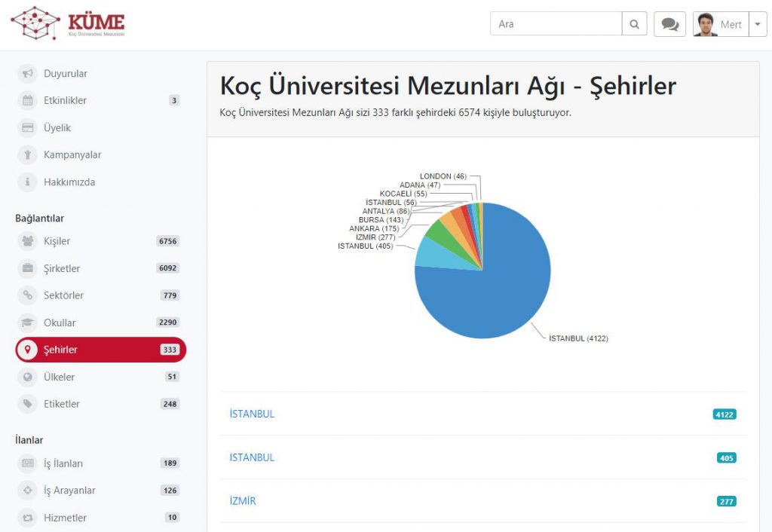Screen dimensions: 772x532
Task: Click the 405 count badge
Action: [x=727, y=458]
